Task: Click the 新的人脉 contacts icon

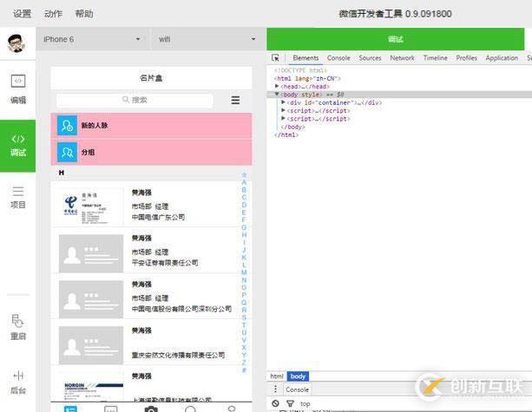Action: (67, 126)
